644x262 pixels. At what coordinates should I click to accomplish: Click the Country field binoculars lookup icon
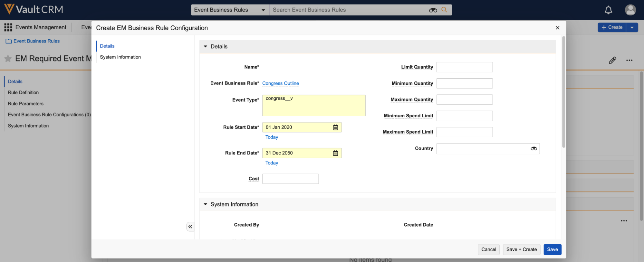click(x=533, y=149)
